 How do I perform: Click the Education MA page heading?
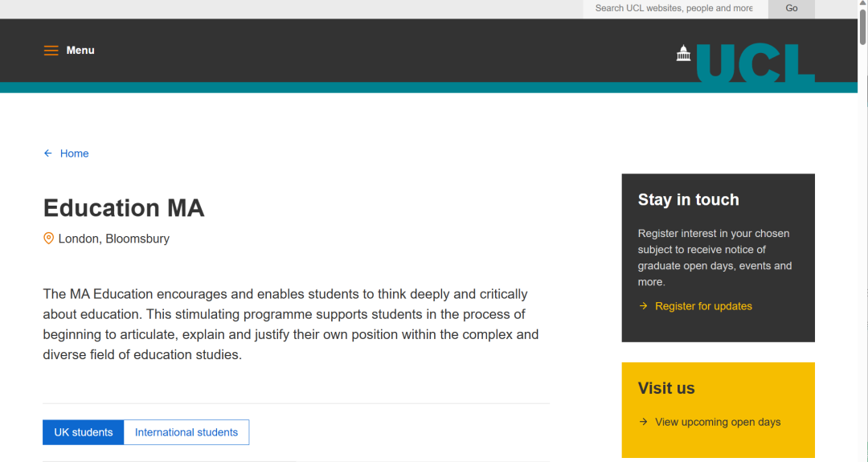(124, 208)
